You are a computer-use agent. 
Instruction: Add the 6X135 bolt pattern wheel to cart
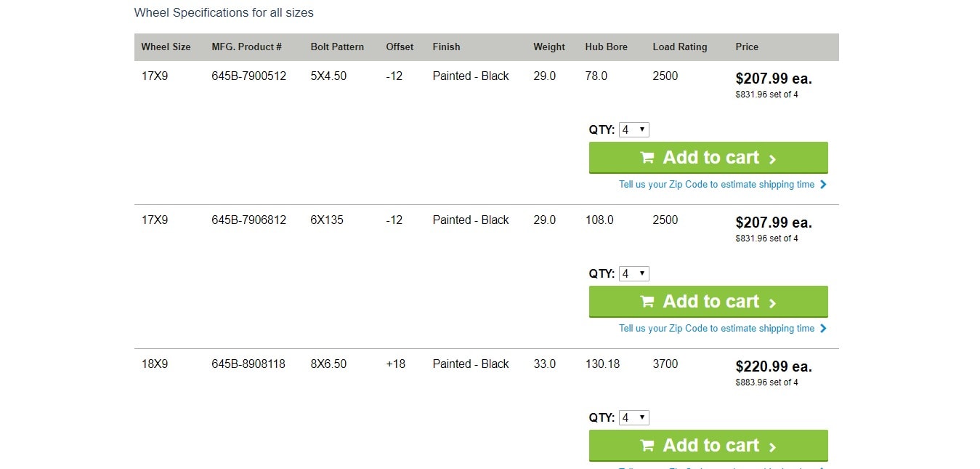point(708,302)
